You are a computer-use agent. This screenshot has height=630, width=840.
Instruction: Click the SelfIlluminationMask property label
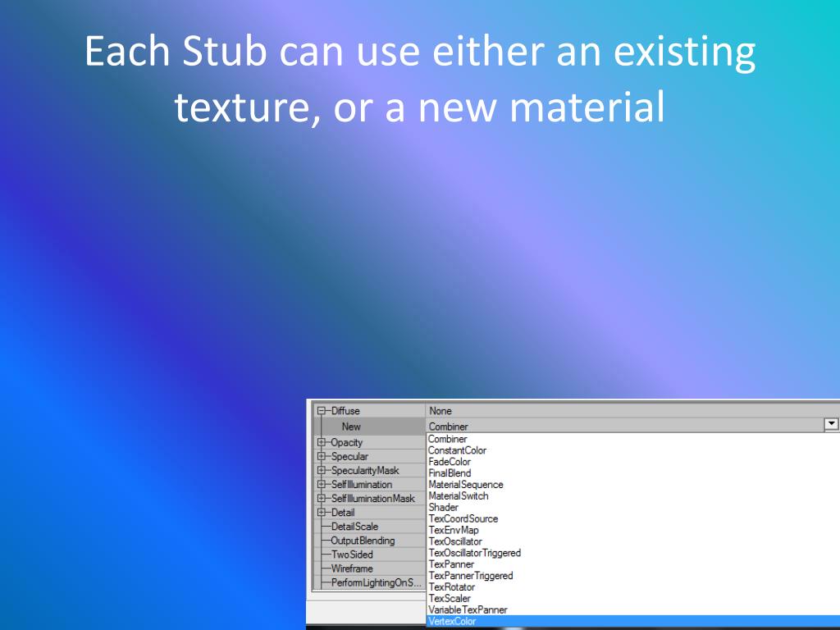pyautogui.click(x=373, y=498)
